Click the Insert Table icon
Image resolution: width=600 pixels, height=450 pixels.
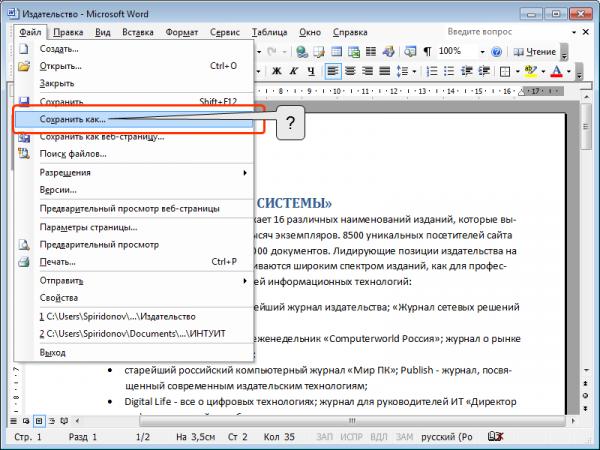click(336, 52)
